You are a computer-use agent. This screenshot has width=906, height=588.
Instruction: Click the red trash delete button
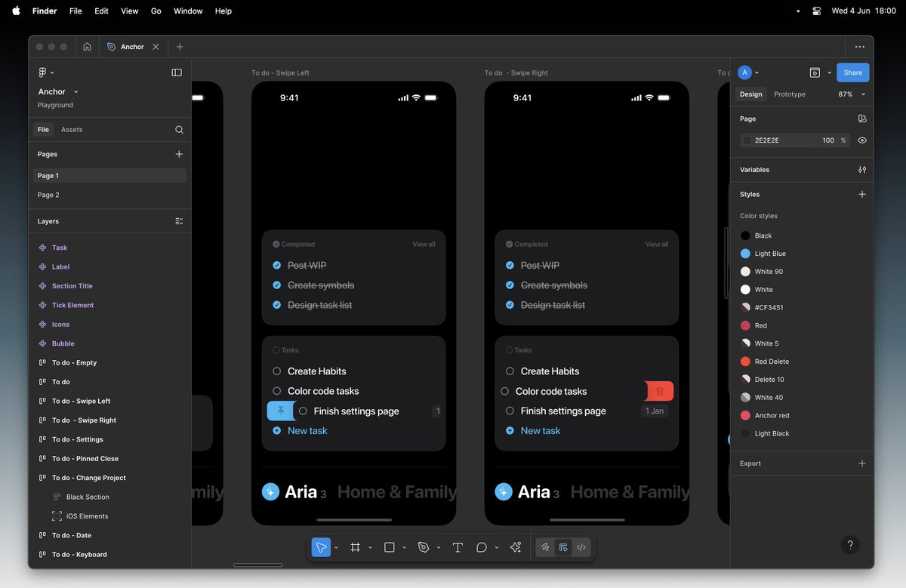659,391
